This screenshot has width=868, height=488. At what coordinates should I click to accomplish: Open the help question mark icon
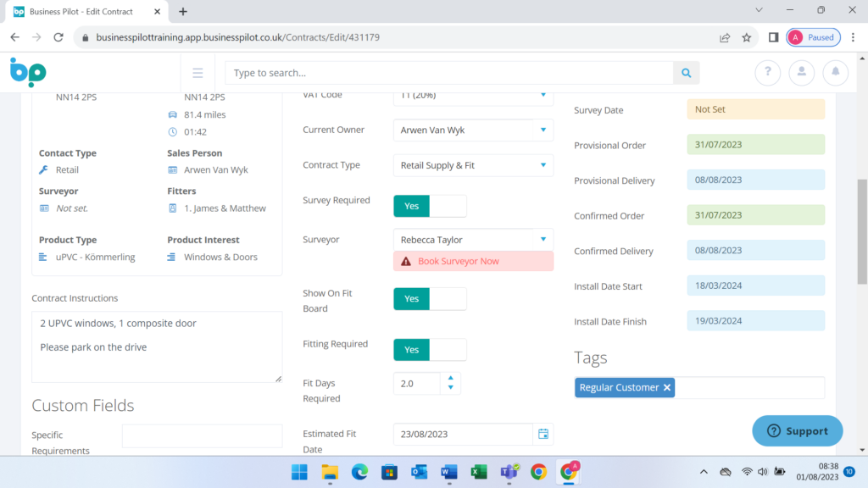pyautogui.click(x=767, y=73)
